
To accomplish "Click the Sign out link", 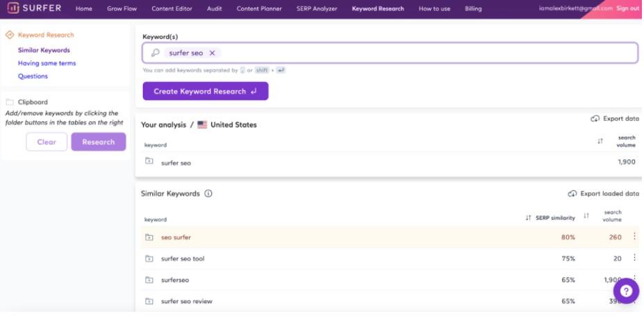I will (627, 8).
